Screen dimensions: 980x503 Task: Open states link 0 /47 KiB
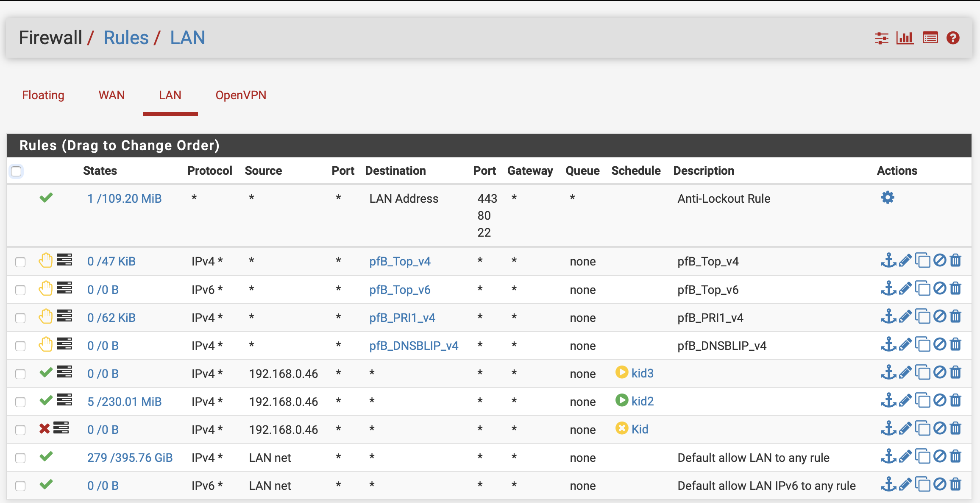point(111,261)
